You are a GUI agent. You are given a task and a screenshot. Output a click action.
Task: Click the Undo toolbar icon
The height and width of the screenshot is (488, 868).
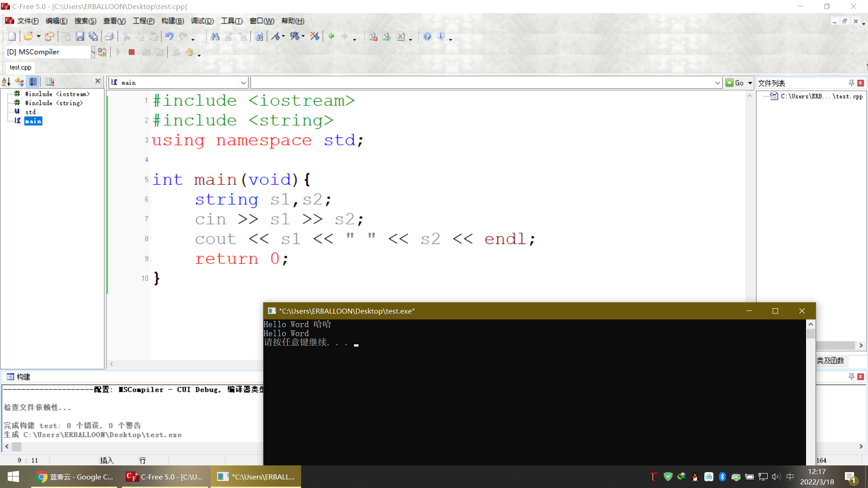pyautogui.click(x=169, y=37)
